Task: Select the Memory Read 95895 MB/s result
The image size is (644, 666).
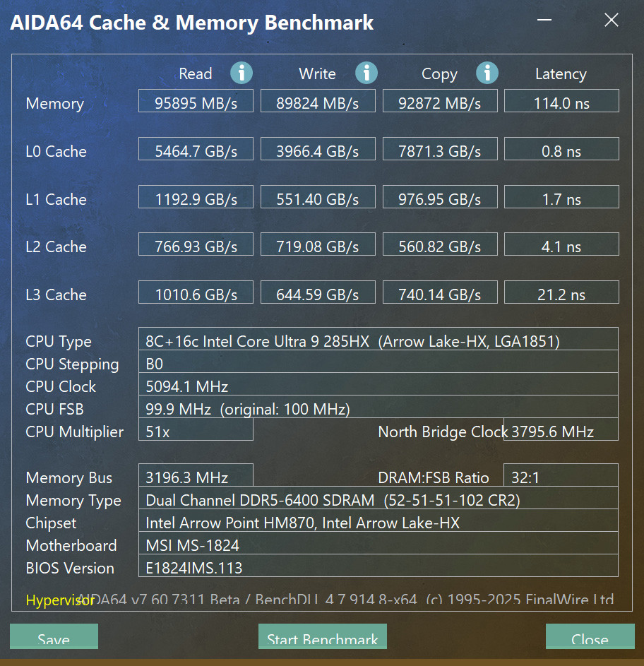Action: tap(196, 101)
